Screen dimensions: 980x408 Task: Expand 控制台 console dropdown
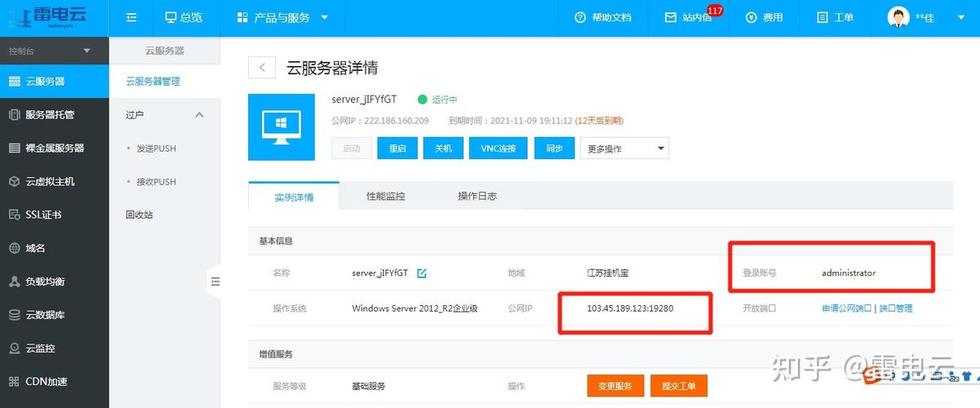tap(54, 51)
